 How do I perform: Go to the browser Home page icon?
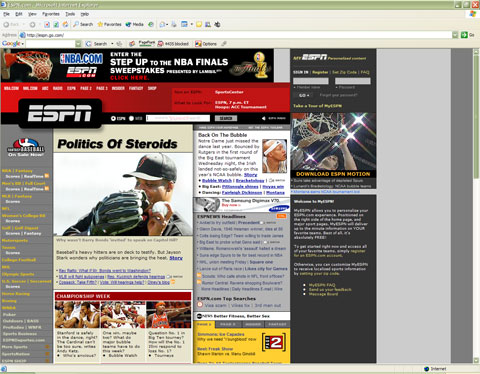(65, 24)
